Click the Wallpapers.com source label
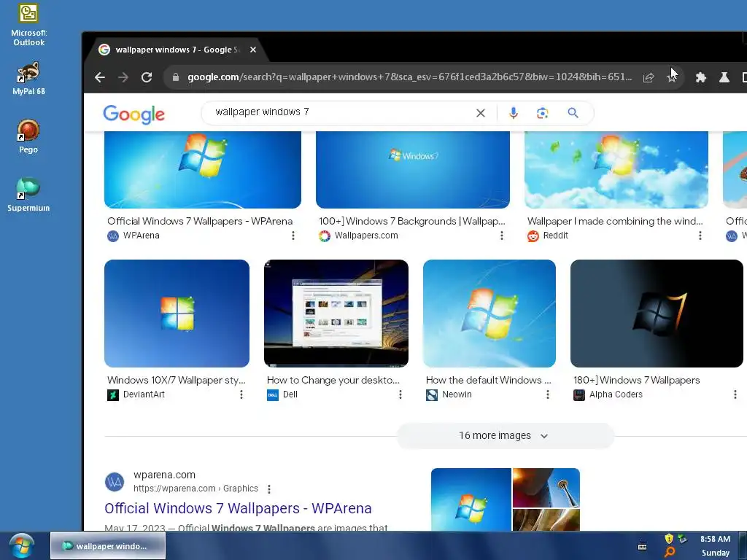 click(x=366, y=236)
